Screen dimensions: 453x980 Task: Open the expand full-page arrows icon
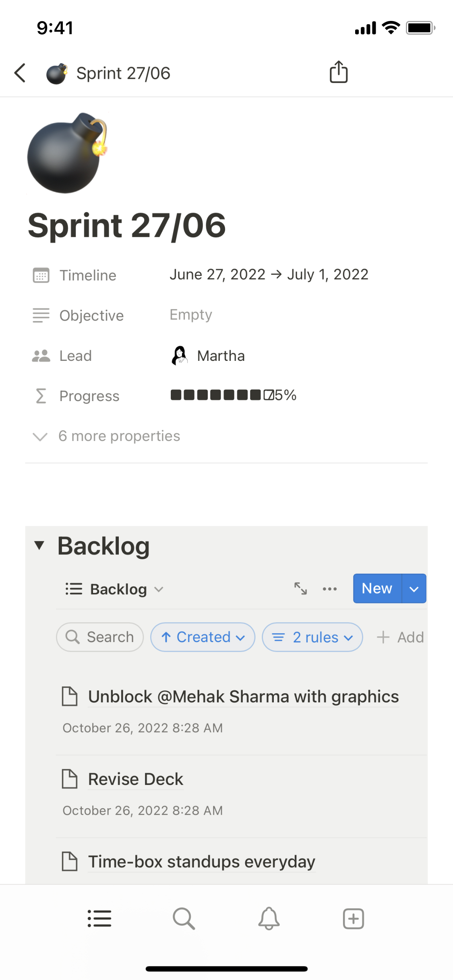[x=300, y=589]
